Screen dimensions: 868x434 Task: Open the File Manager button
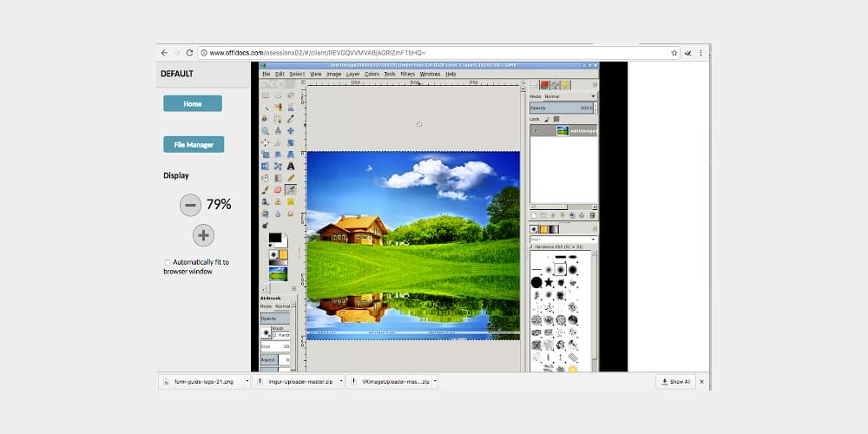[194, 144]
